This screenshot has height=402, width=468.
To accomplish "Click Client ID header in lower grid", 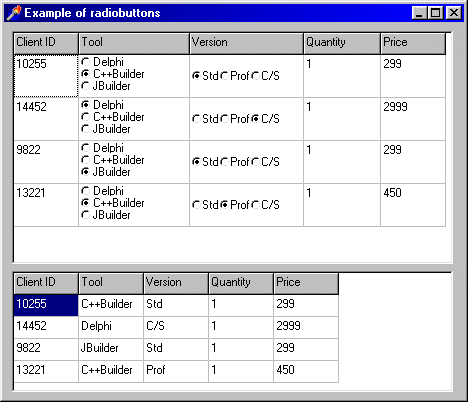I will point(46,283).
